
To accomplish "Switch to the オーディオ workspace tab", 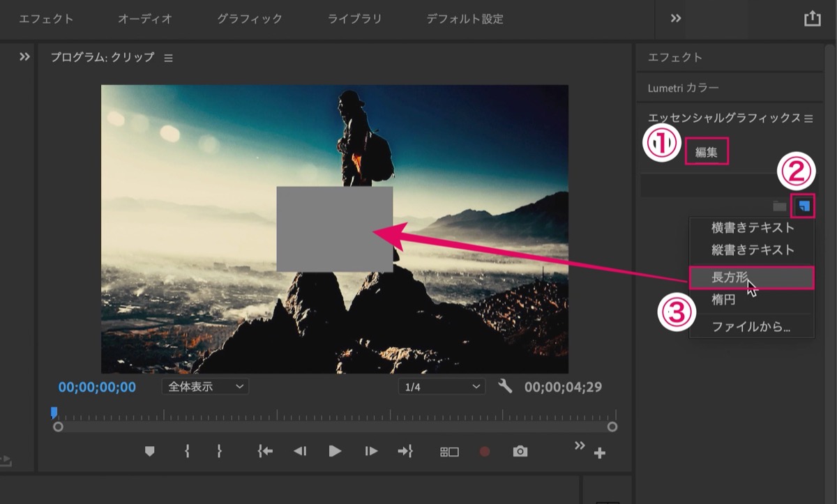I will (x=145, y=19).
